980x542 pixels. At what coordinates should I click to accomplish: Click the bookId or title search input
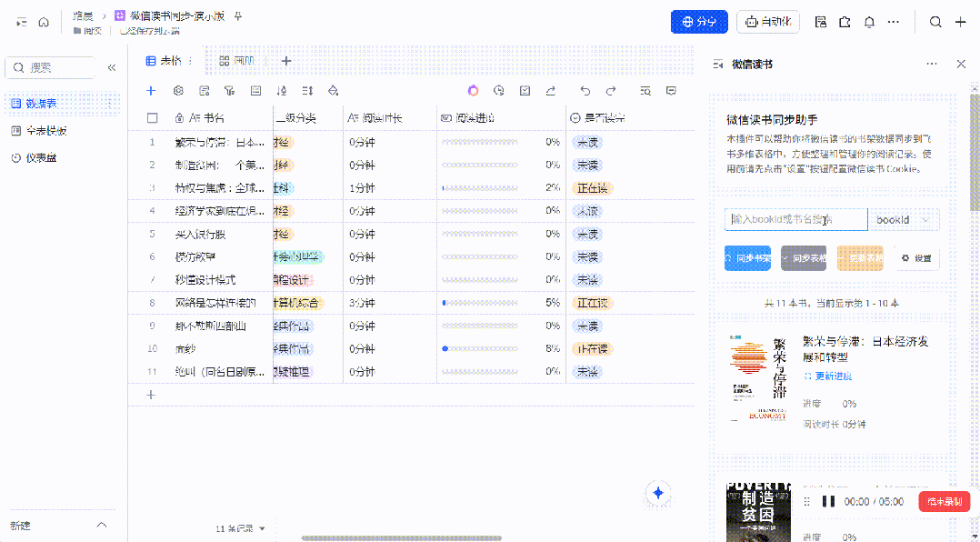[x=796, y=220]
